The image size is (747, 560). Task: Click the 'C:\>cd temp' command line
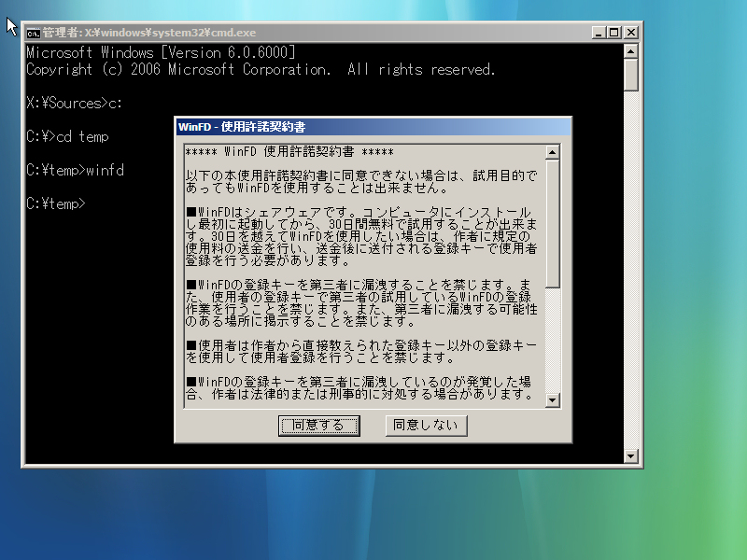[67, 136]
